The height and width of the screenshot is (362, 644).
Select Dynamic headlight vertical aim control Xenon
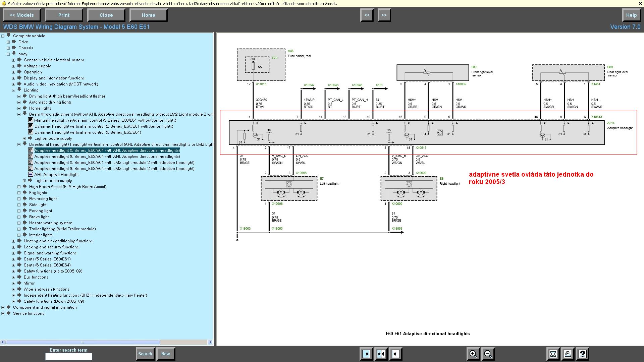pos(104,126)
